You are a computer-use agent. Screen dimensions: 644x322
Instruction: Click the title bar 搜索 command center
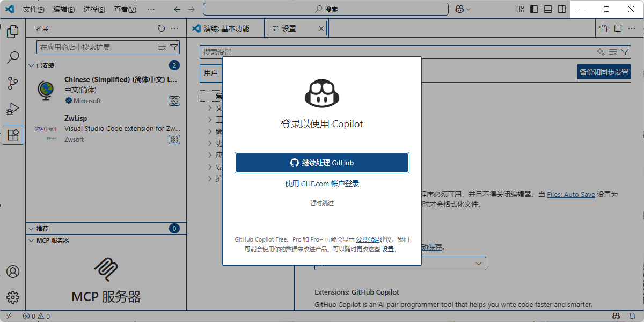point(326,9)
